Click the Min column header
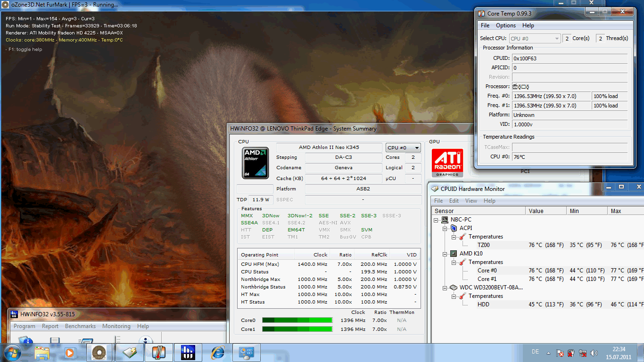The image size is (644, 362). point(587,211)
